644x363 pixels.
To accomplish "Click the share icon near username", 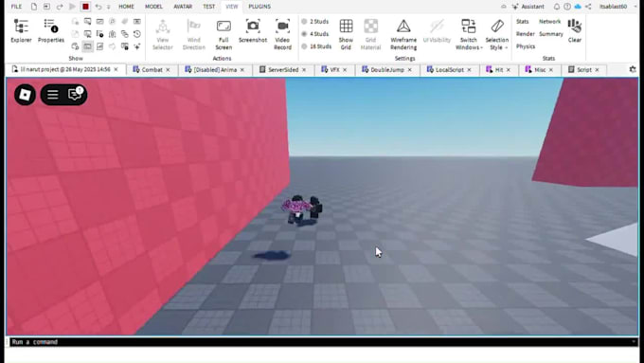I will 588,7.
